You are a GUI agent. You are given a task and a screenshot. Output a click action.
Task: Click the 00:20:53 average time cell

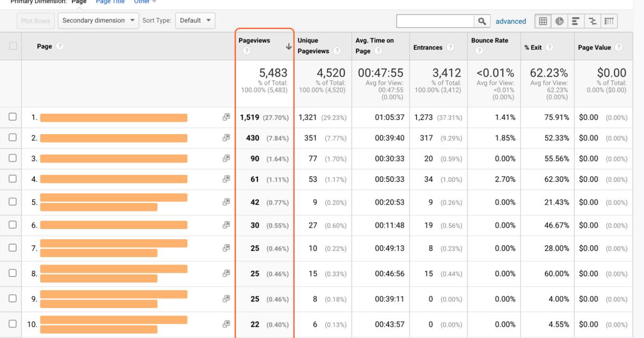[390, 202]
